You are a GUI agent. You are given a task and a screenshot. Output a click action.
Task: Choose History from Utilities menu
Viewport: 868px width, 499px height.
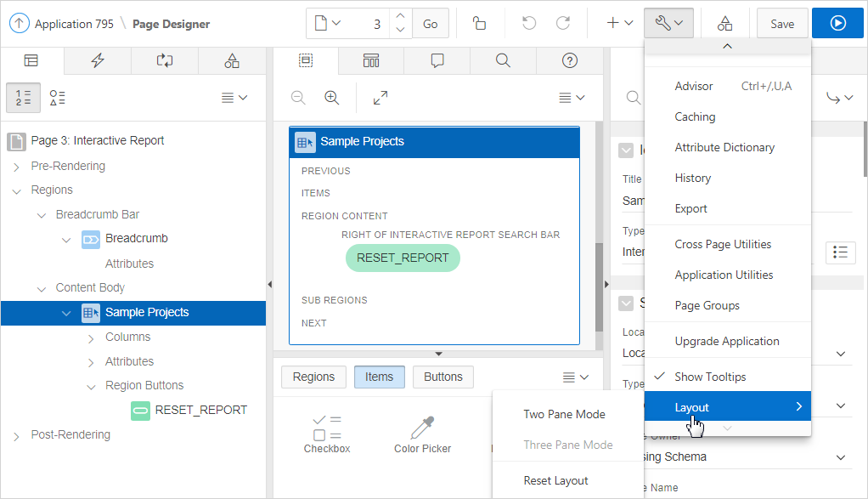tap(728, 178)
